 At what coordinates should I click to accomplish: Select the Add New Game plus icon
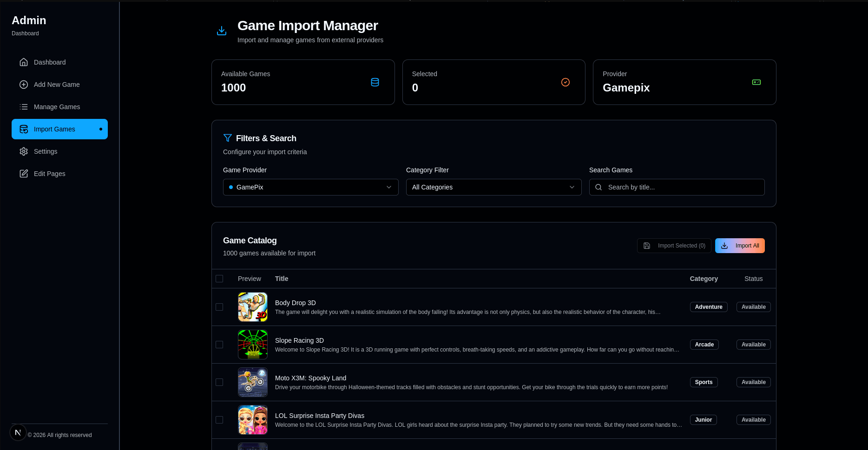23,84
